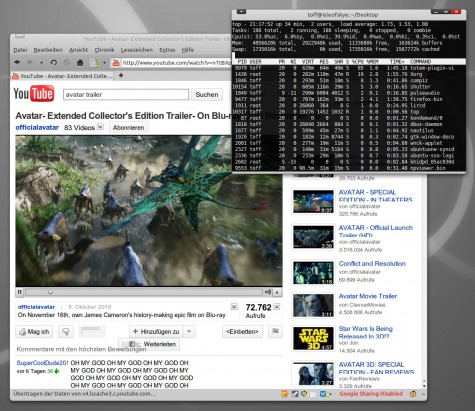Open the officialavatar channel link under title
Screen dimensions: 475x411
pos(37,127)
